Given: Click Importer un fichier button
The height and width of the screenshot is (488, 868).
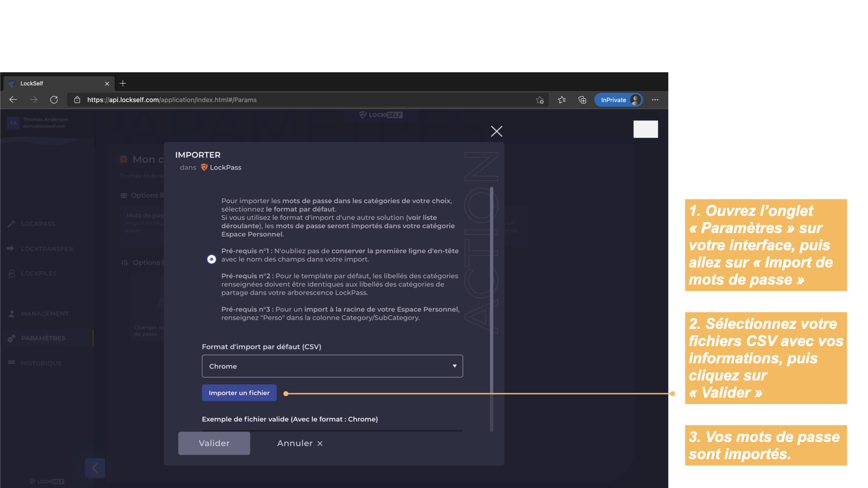Looking at the screenshot, I should pyautogui.click(x=239, y=393).
